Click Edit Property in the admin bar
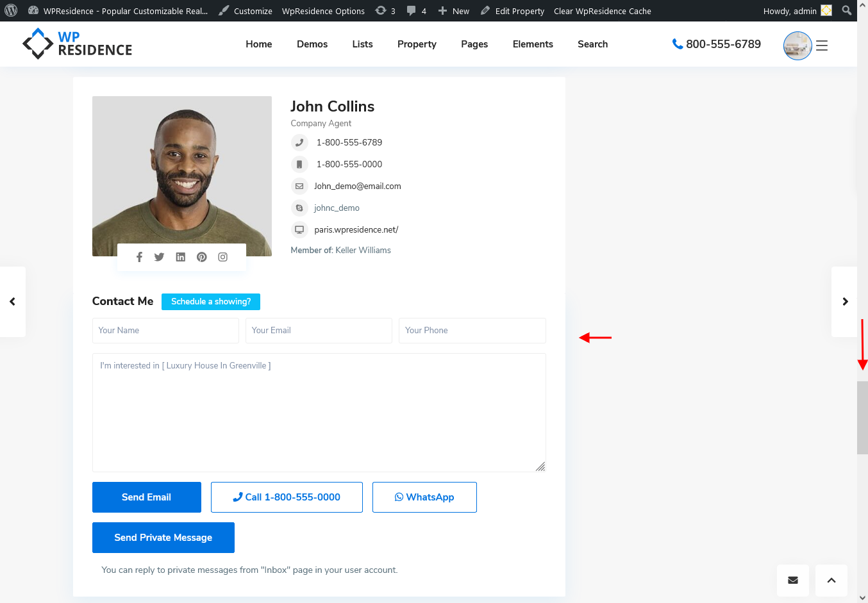Image resolution: width=868 pixels, height=603 pixels. pos(512,11)
